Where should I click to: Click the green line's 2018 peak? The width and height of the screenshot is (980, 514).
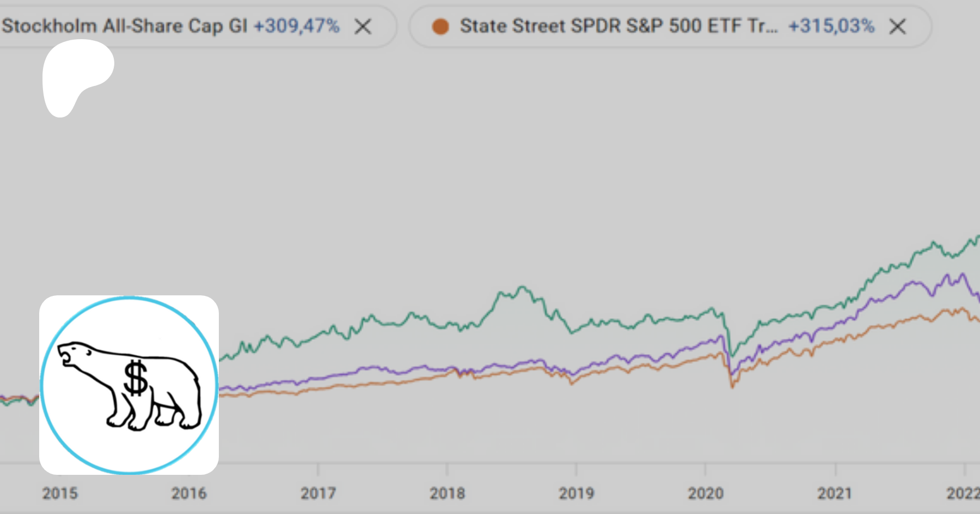pyautogui.click(x=523, y=287)
